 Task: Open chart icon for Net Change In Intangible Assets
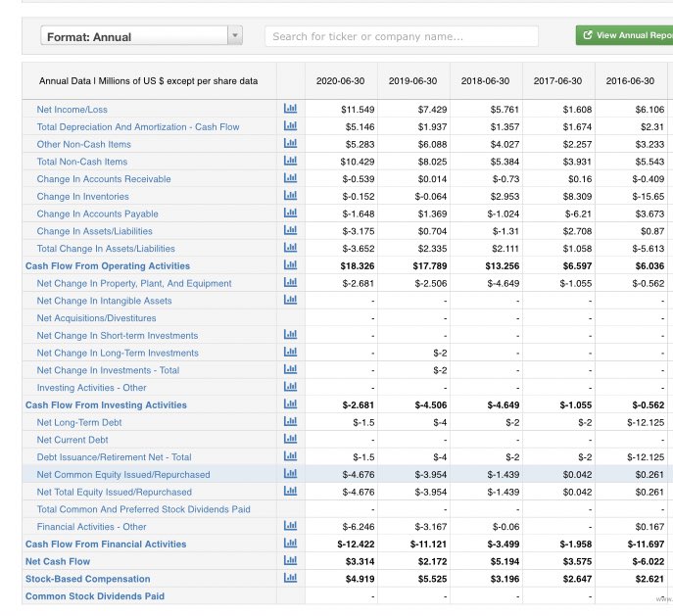pos(290,300)
